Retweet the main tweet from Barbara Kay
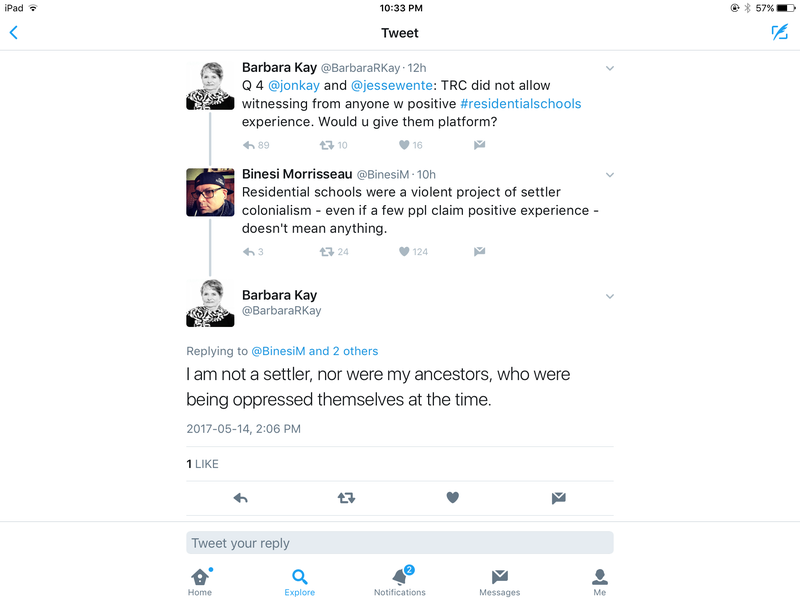Image resolution: width=800 pixels, height=600 pixels. coord(346,498)
